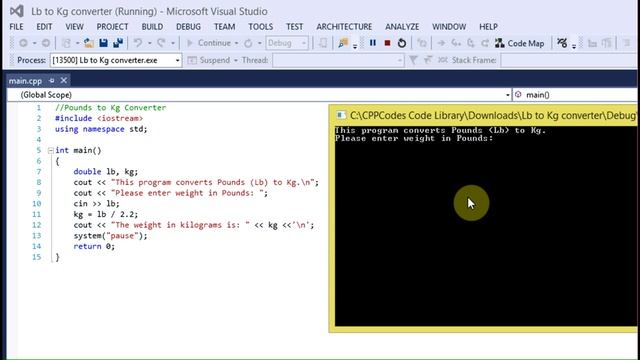Pause debugging with Break All button
640x360 pixels.
[x=373, y=43]
